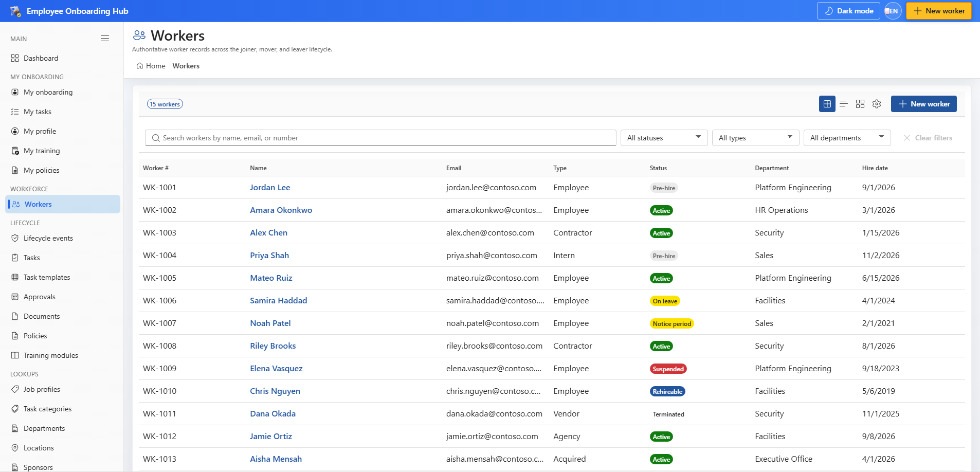Open Elena Vasquez worker record
980x472 pixels.
276,369
